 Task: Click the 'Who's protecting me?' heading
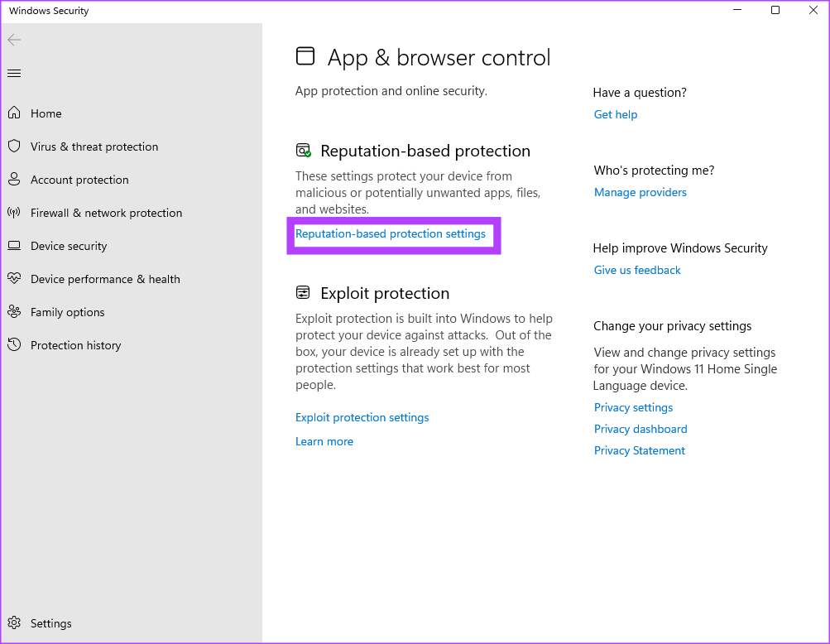click(x=654, y=171)
